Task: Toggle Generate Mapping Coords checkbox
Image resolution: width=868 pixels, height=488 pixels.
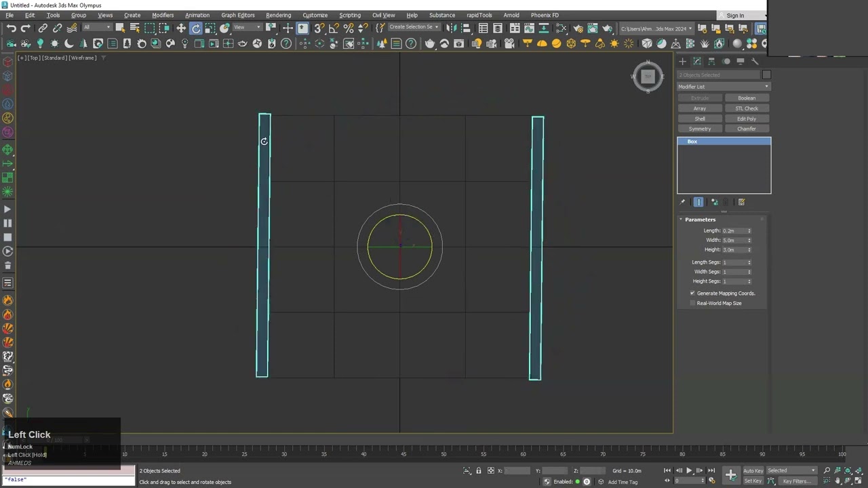Action: tap(692, 293)
